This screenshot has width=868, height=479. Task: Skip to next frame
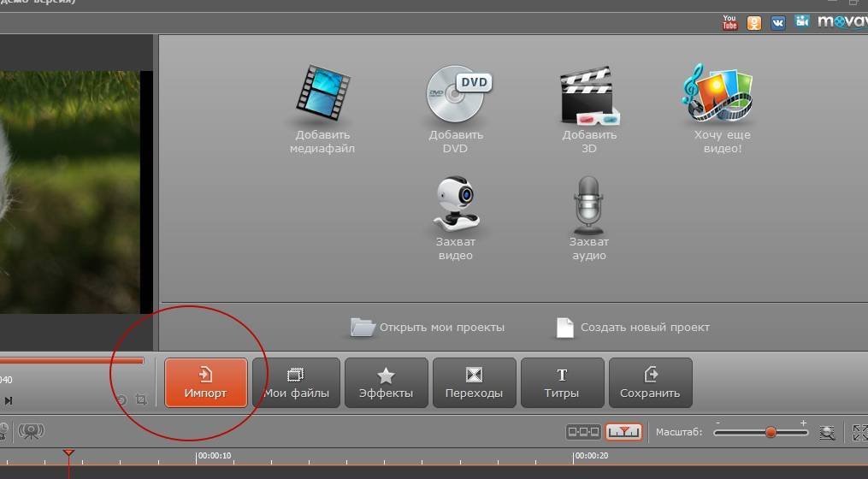click(9, 400)
